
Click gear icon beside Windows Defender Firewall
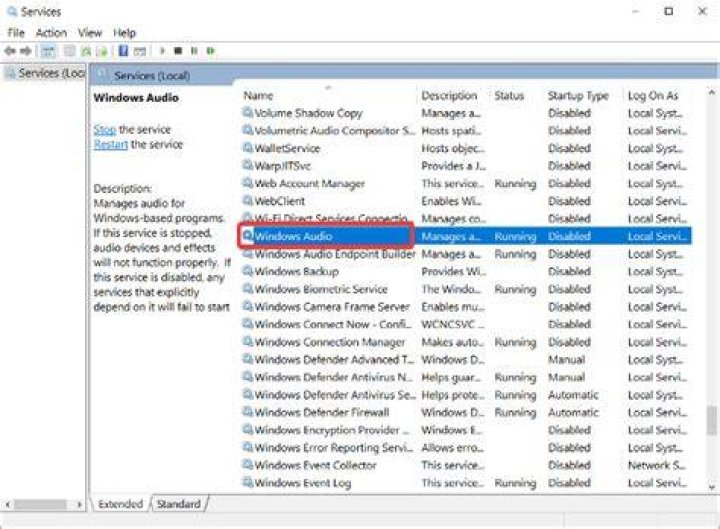coord(248,412)
